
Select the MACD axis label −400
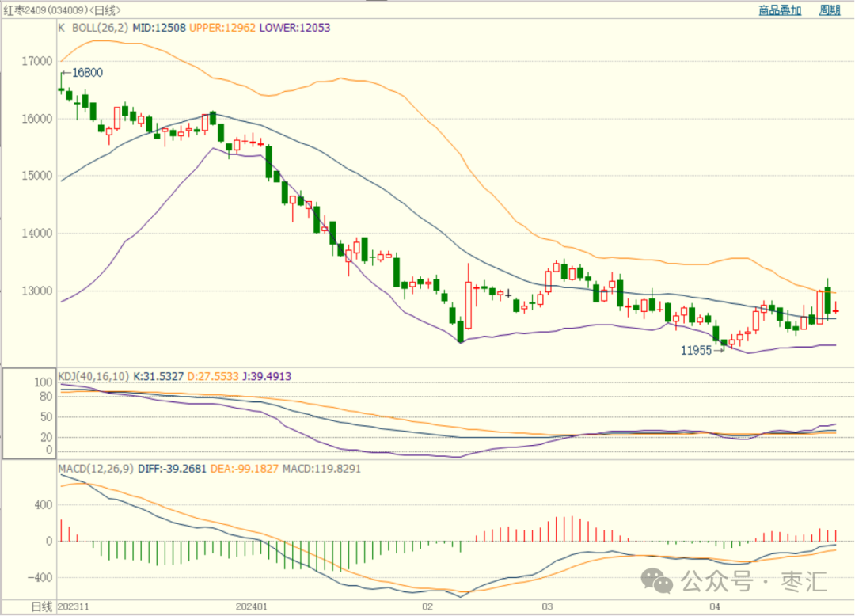[40, 577]
